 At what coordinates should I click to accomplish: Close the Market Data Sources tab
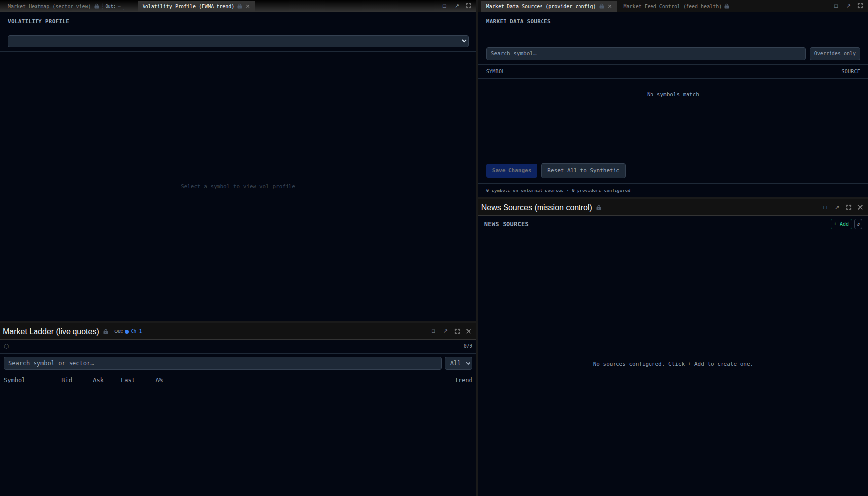(x=610, y=6)
